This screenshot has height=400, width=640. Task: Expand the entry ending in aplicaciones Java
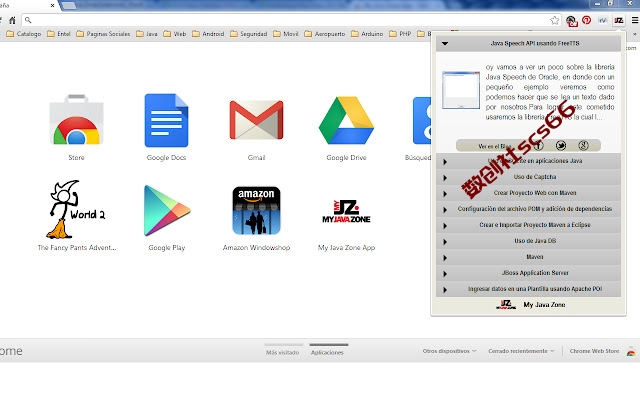528,161
